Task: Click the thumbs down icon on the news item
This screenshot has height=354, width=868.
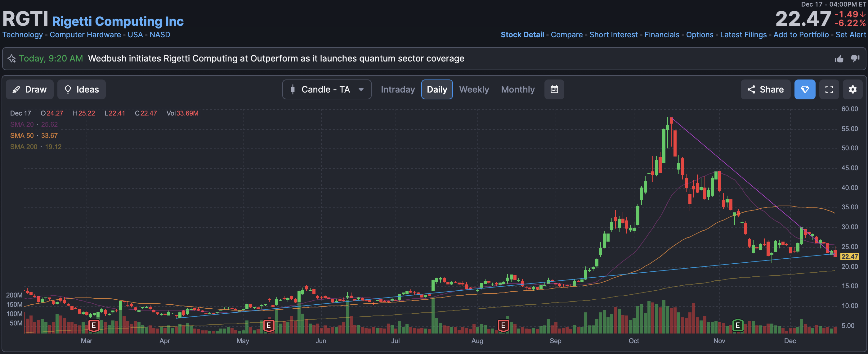Action: point(855,59)
